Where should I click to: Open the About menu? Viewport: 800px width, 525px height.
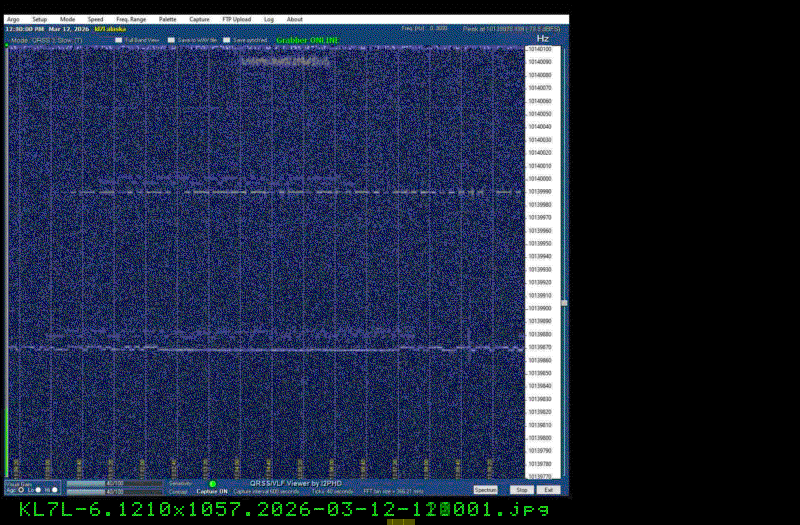coord(295,19)
